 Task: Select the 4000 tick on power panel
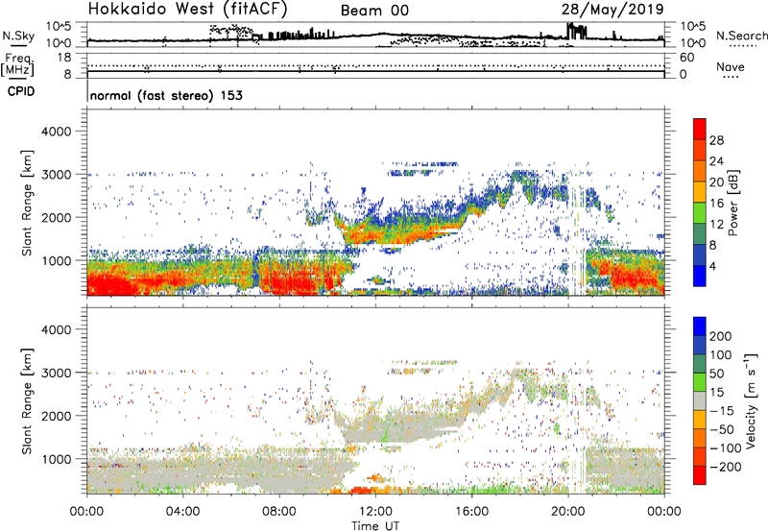click(x=56, y=132)
